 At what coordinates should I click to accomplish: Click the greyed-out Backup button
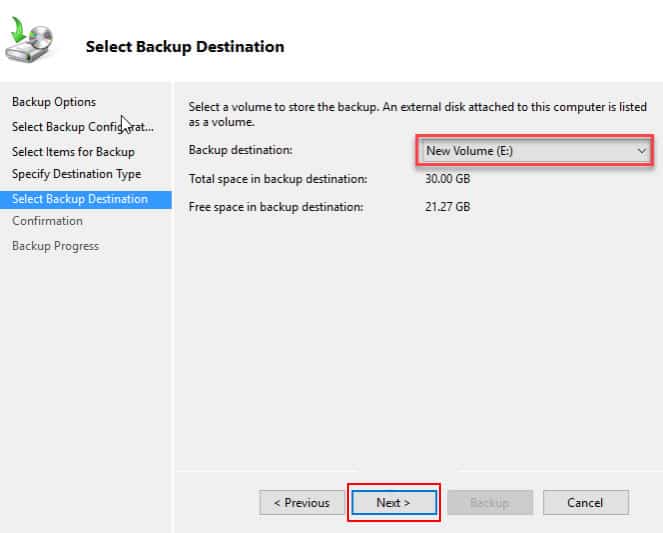click(x=490, y=503)
